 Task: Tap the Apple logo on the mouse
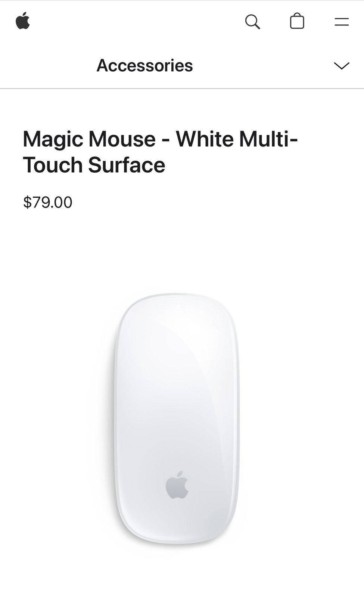click(177, 485)
